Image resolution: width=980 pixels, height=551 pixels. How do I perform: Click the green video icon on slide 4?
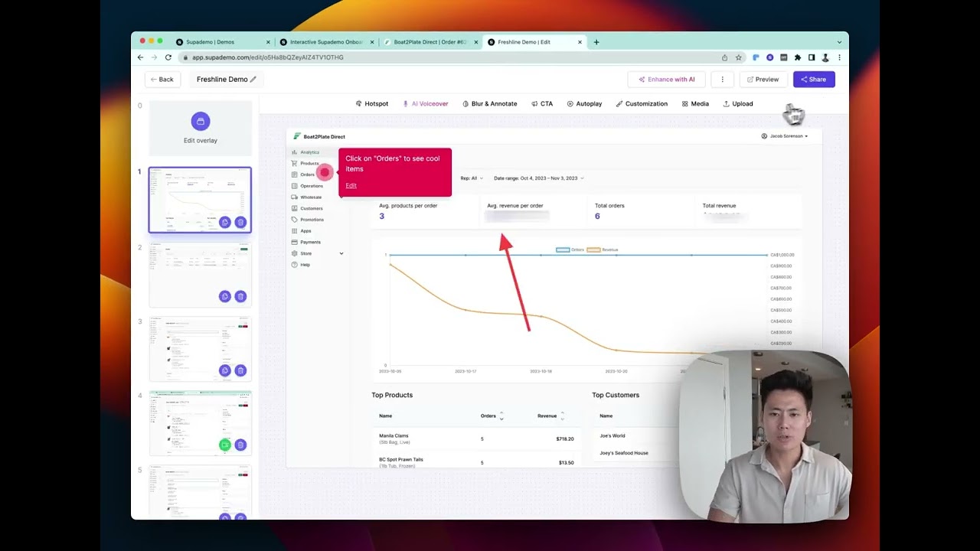pyautogui.click(x=224, y=445)
